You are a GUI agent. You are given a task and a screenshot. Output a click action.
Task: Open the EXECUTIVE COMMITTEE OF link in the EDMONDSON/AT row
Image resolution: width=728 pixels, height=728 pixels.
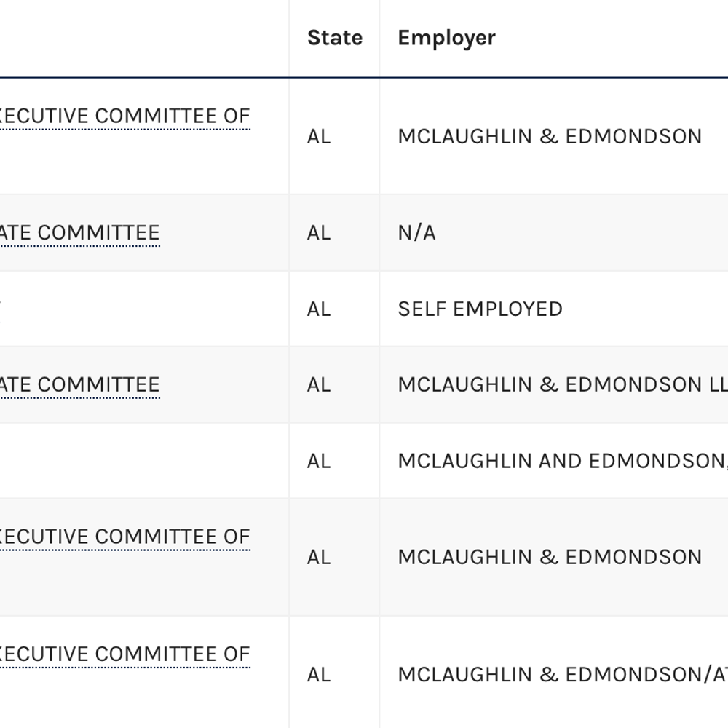tap(125, 654)
